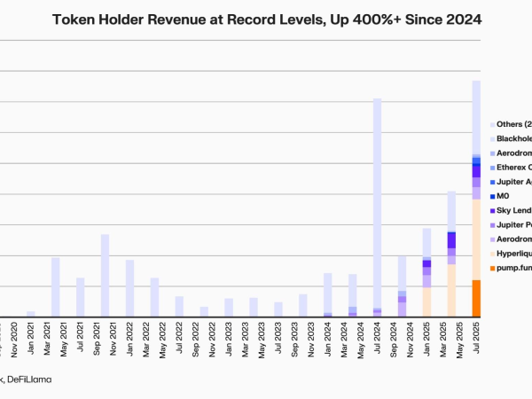Select the Etherex legend label
532x399 pixels.
(514, 168)
